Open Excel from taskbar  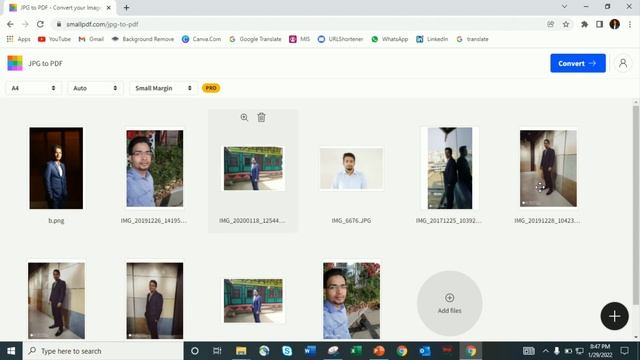(356, 351)
